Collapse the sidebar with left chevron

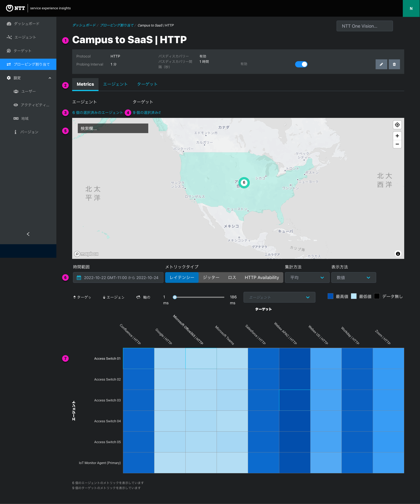[x=28, y=234]
